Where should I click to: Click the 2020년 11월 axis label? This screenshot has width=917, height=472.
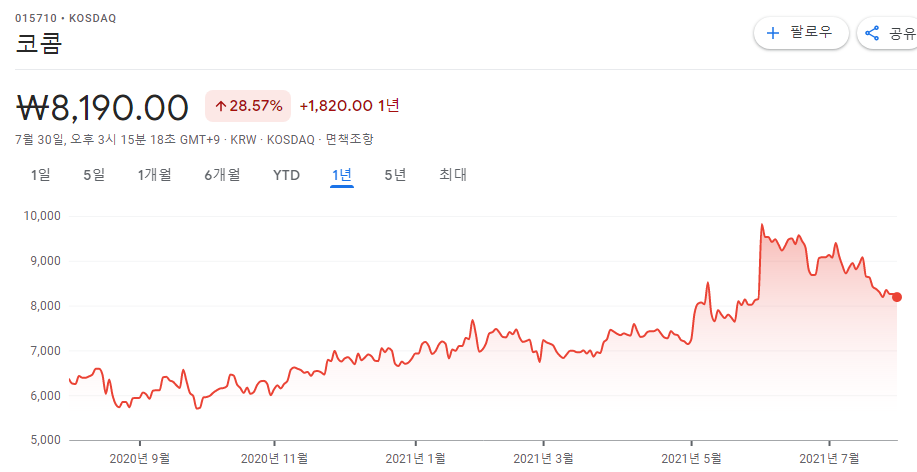(274, 458)
